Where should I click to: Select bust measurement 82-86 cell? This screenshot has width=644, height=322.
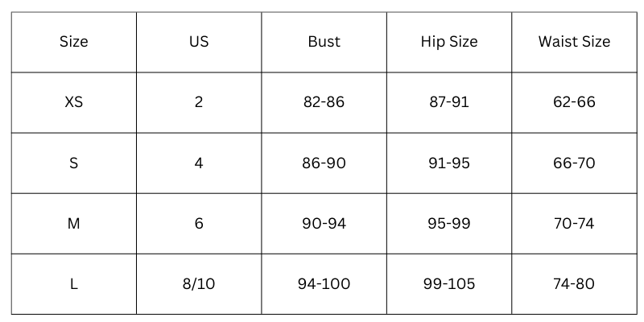point(324,102)
